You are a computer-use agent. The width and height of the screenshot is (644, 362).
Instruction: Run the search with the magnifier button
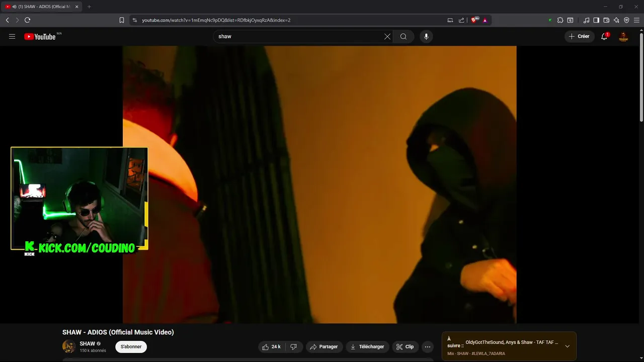(404, 36)
